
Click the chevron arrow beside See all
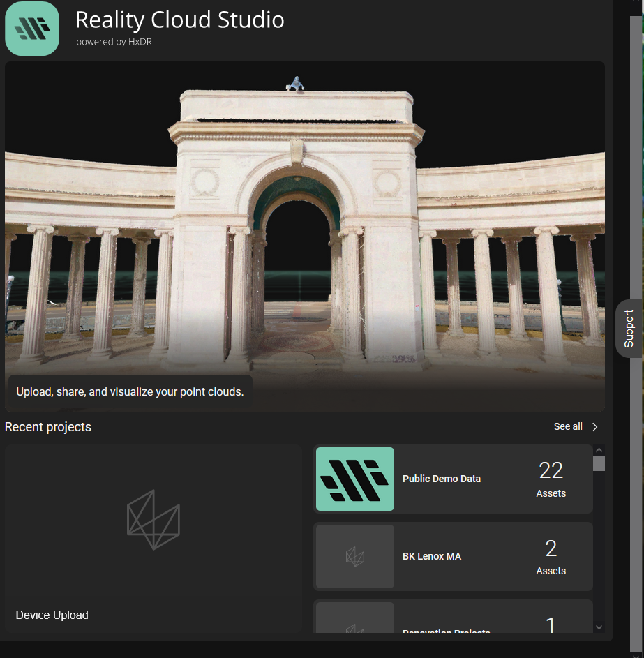point(595,427)
